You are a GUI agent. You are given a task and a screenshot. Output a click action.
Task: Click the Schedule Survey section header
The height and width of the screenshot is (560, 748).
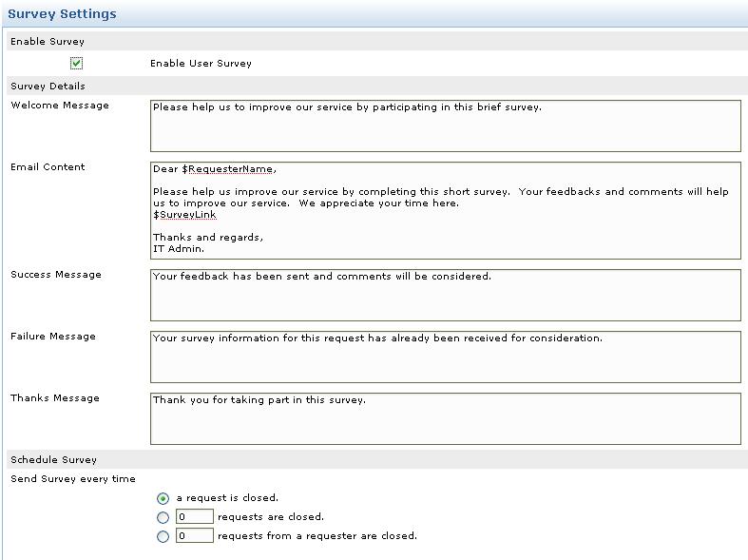pos(54,460)
